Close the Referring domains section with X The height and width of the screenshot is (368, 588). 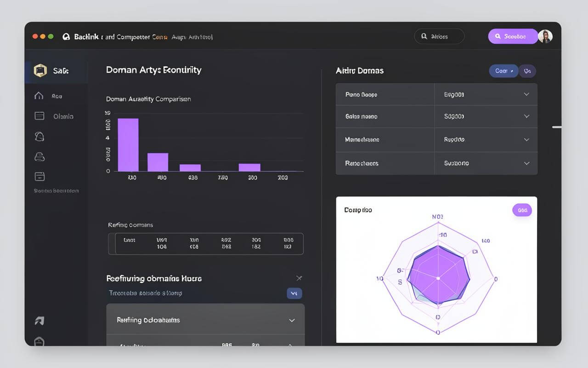coord(299,278)
